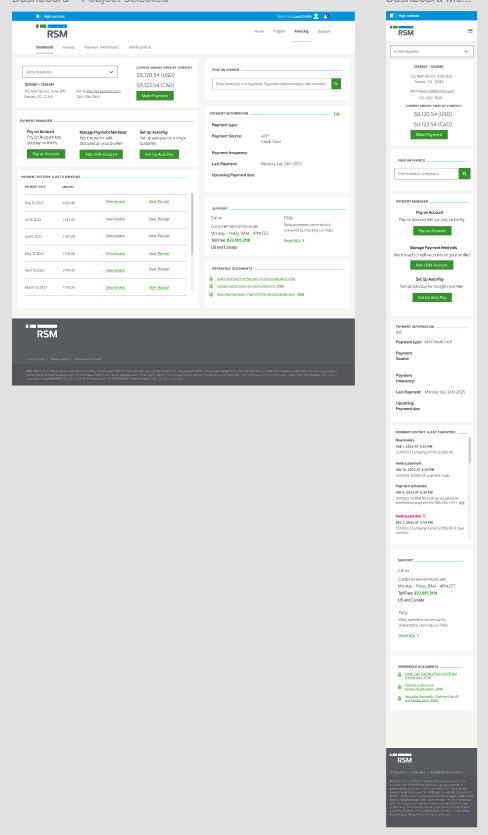The image size is (488, 835).
Task: Open the Payment Transactions tab
Action: tap(101, 47)
